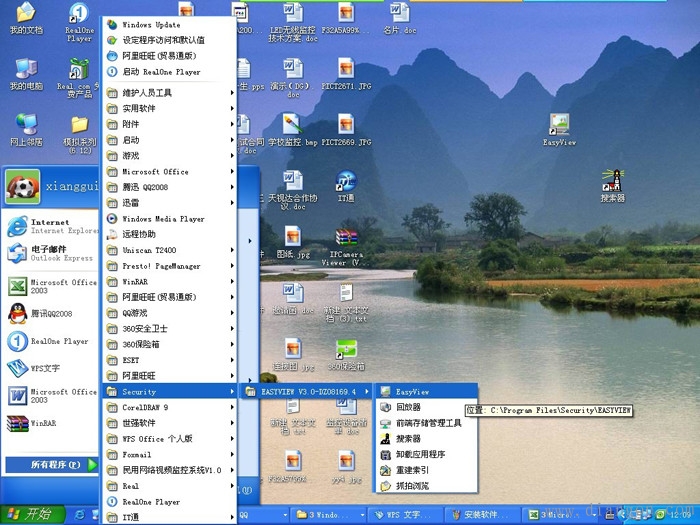
Task: Open the EasyView desktop shortcut
Action: 559,130
